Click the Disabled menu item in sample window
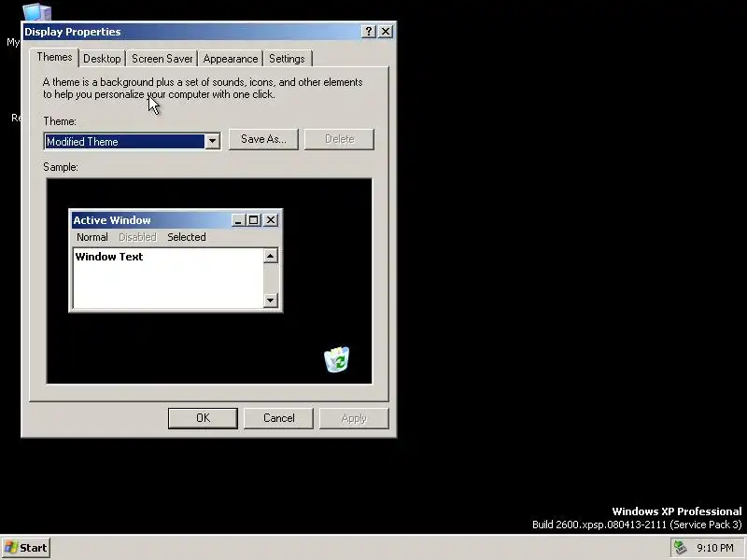 [x=137, y=237]
